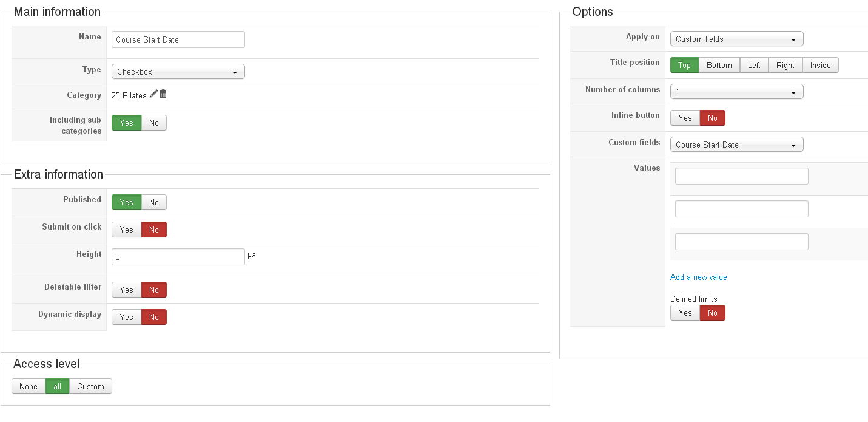Set Published to No
The image size is (868, 422).
point(154,202)
